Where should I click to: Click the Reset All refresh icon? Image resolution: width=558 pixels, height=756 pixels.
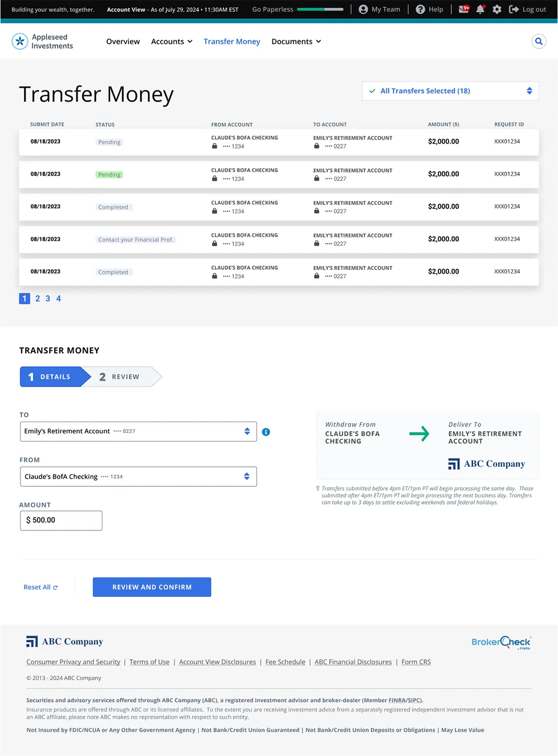point(55,587)
